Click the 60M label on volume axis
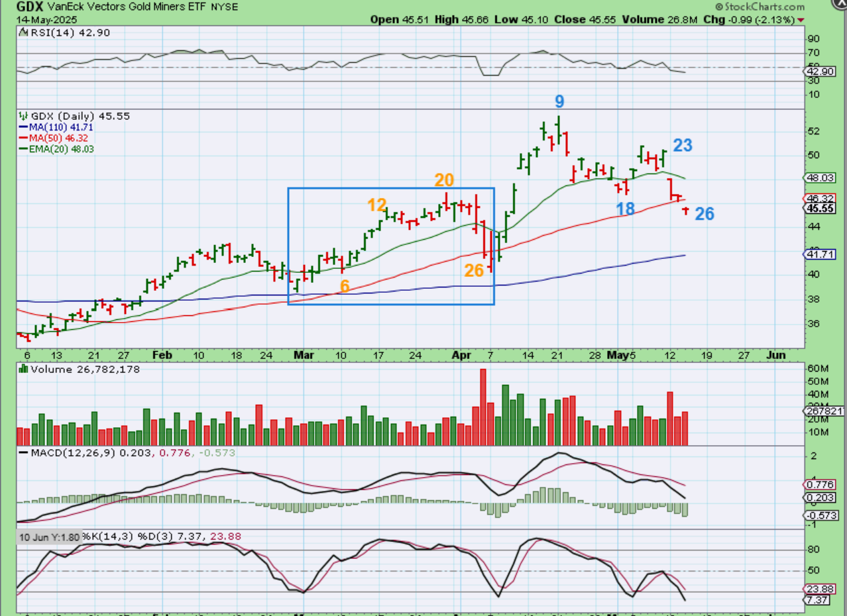This screenshot has width=847, height=616. (817, 368)
